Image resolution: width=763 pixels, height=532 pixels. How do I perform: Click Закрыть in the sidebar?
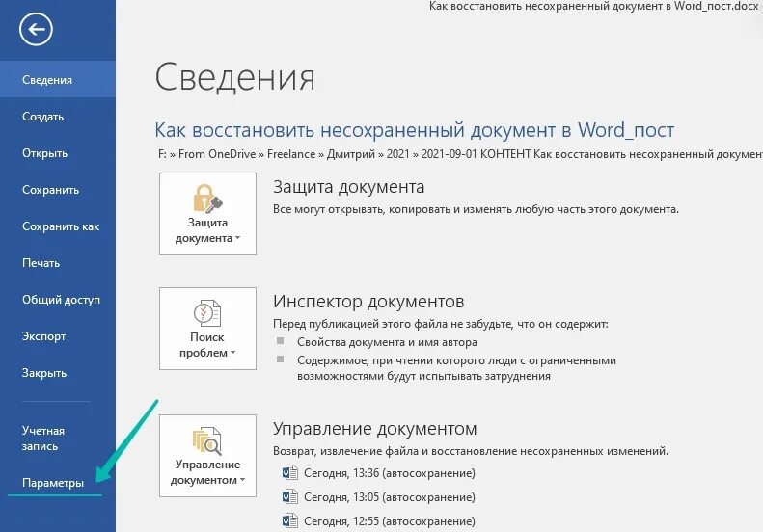coord(58,373)
